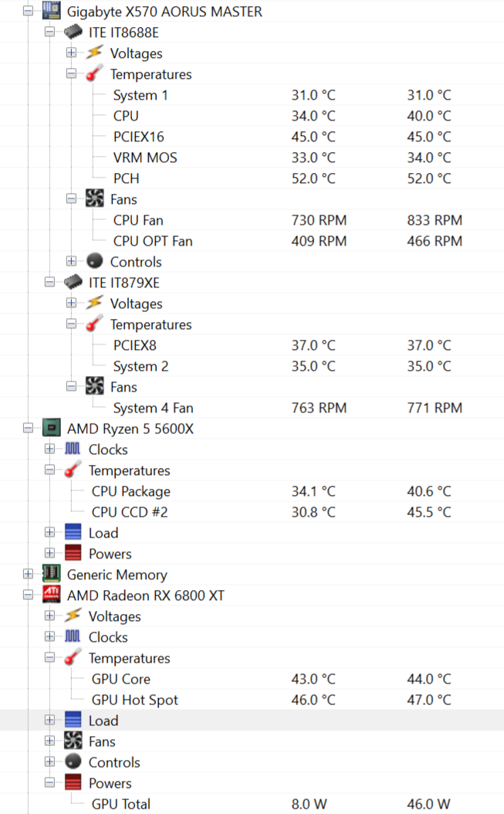Expand Controls under Radeon RX 6800 XT
The width and height of the screenshot is (504, 814).
point(49,761)
